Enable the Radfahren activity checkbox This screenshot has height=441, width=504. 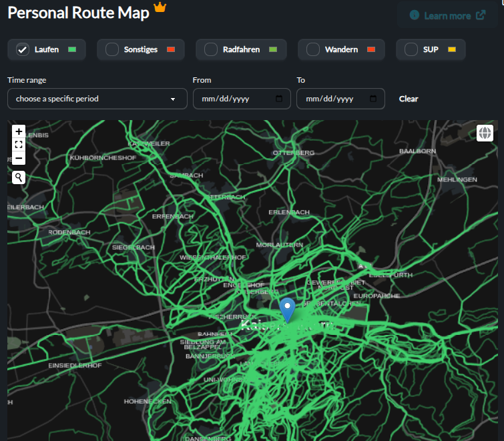[x=211, y=49]
